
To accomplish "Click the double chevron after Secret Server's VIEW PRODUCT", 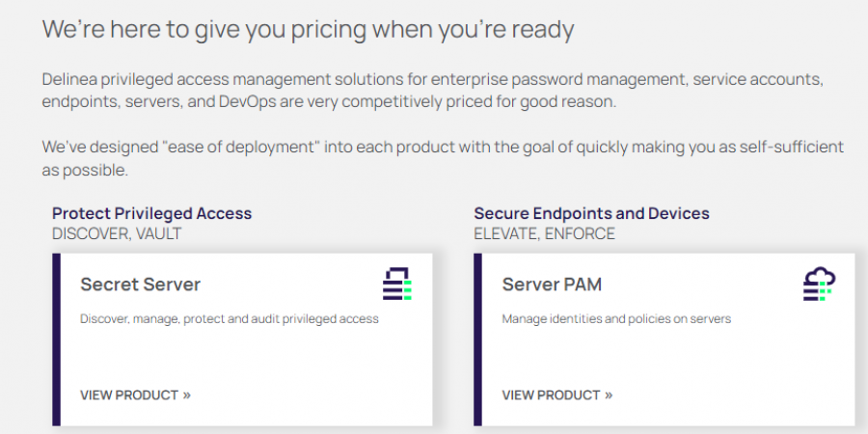I will pyautogui.click(x=186, y=395).
